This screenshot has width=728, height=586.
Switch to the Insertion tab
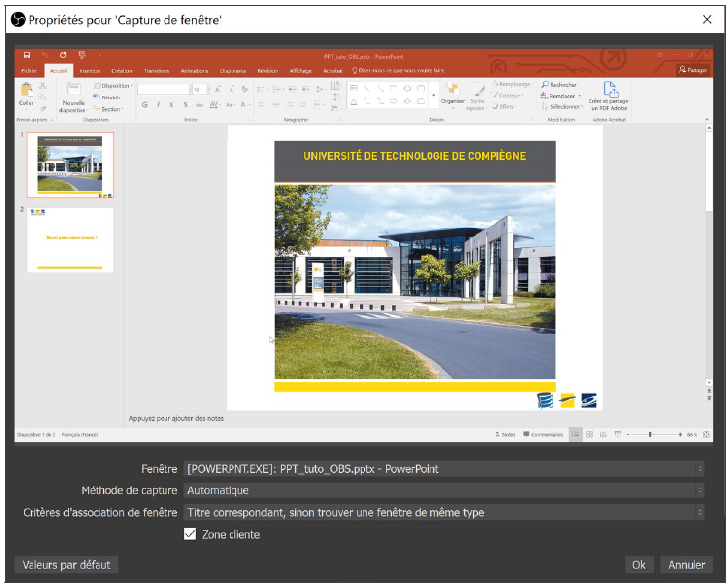coord(90,71)
